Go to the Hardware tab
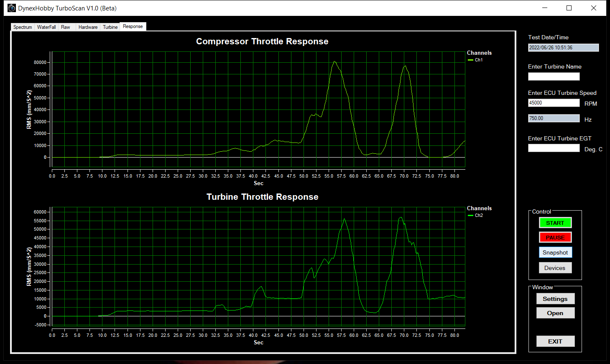Image resolution: width=610 pixels, height=364 pixels. click(88, 27)
